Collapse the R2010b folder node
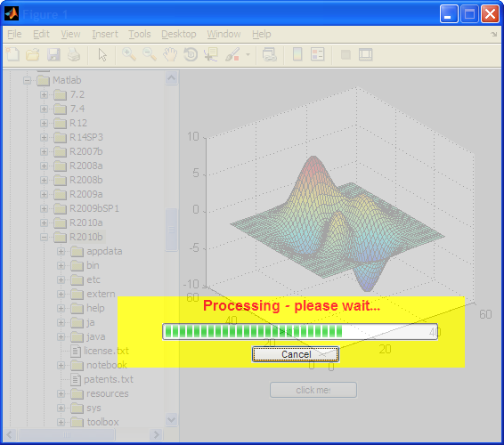 pos(44,237)
